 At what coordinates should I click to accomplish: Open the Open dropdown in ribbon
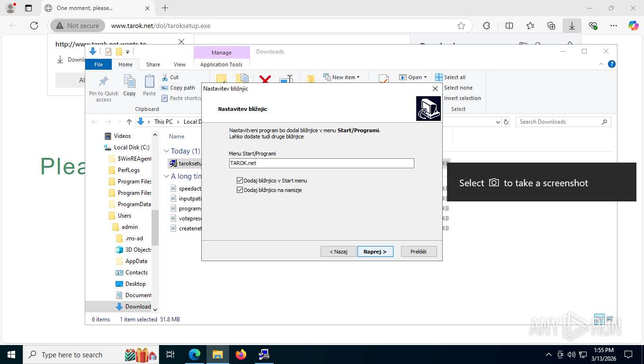tap(413, 77)
